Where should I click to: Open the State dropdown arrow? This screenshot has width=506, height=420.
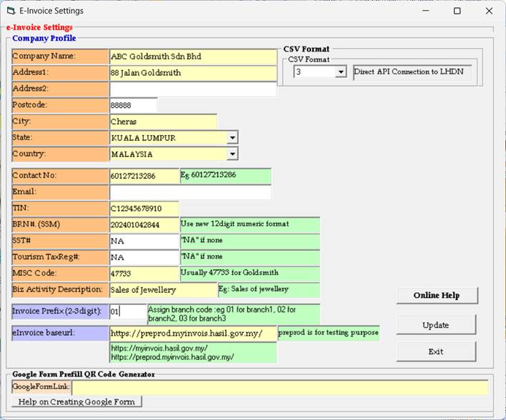tap(232, 138)
